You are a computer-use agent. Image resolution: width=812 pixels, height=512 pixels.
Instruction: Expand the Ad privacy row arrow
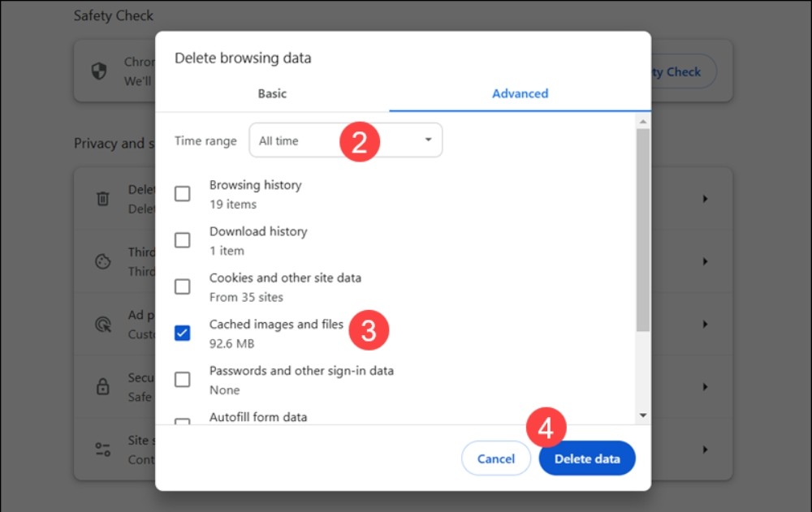(705, 324)
